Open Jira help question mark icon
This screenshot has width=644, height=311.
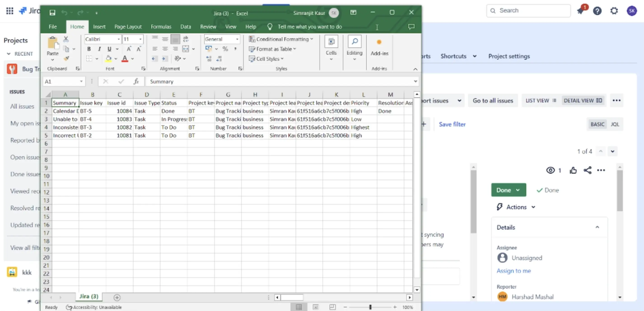(597, 11)
